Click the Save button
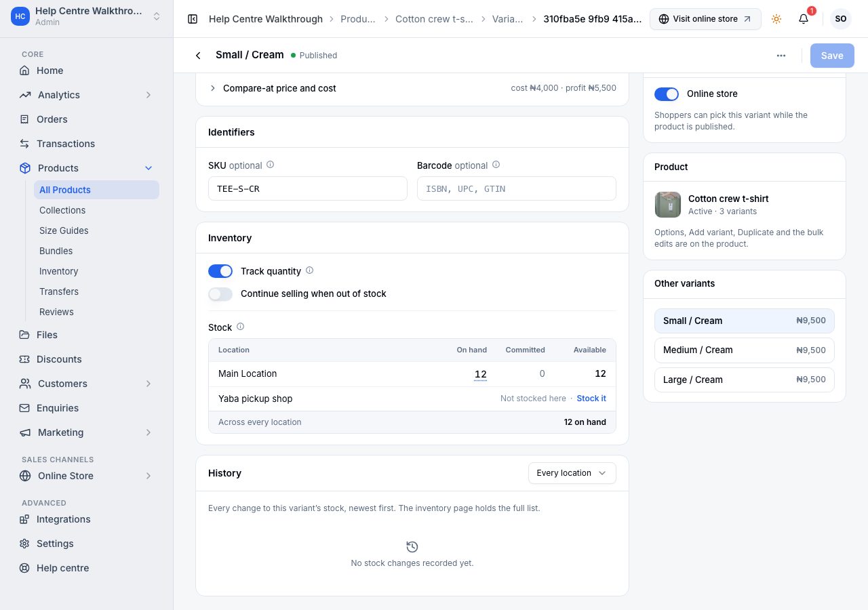 (832, 56)
